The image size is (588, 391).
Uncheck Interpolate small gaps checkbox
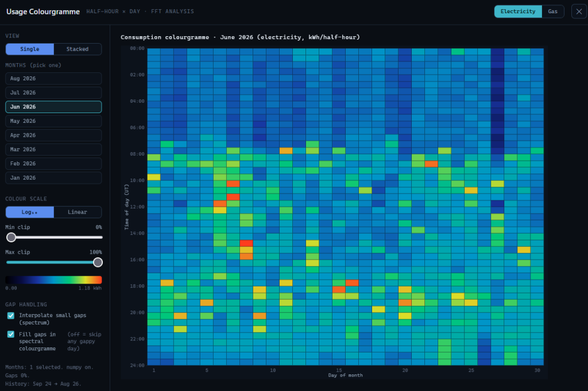[x=11, y=316]
